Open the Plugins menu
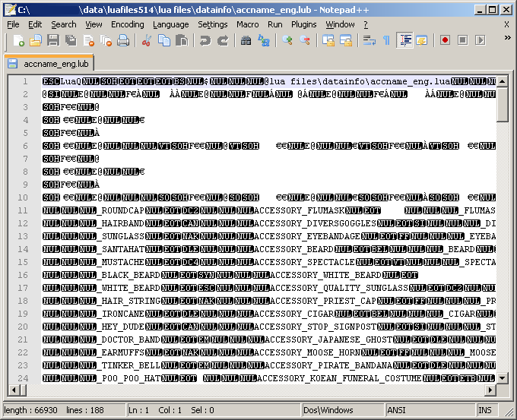Viewport: 517px width, 420px height. point(304,24)
